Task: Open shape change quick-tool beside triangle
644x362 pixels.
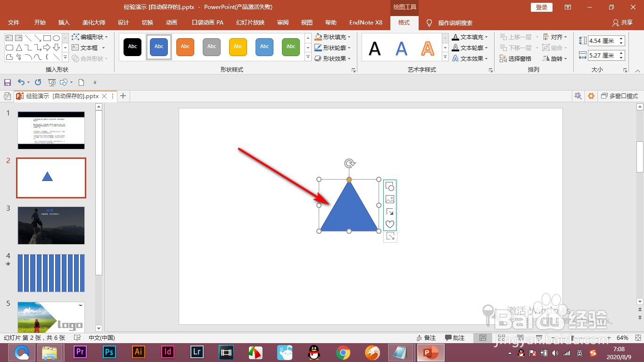Action: click(390, 187)
